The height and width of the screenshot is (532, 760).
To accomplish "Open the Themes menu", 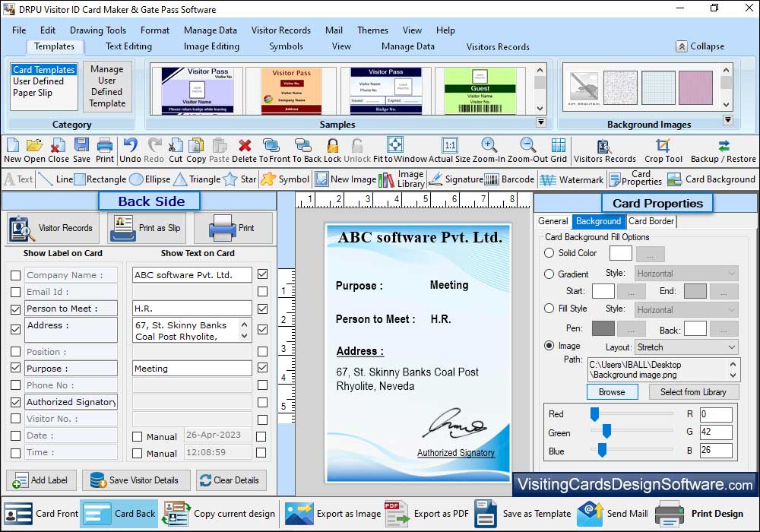I will click(x=372, y=30).
